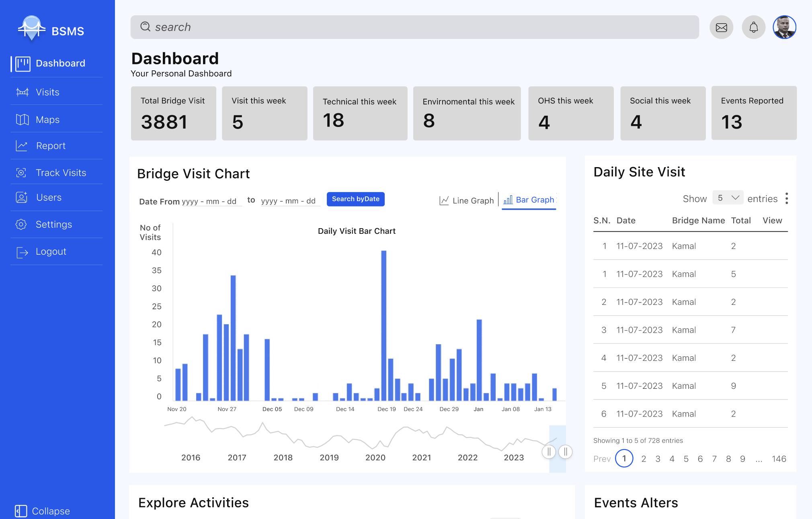Viewport: 812px width, 519px height.
Task: Open the mail envelope icon
Action: tap(721, 27)
